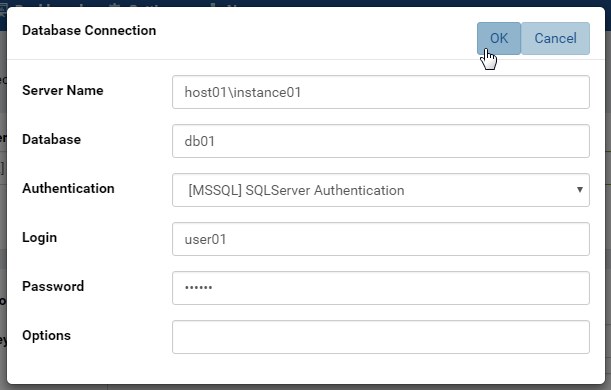Select the Options label text
Image resolution: width=611 pixels, height=390 pixels.
(x=46, y=335)
